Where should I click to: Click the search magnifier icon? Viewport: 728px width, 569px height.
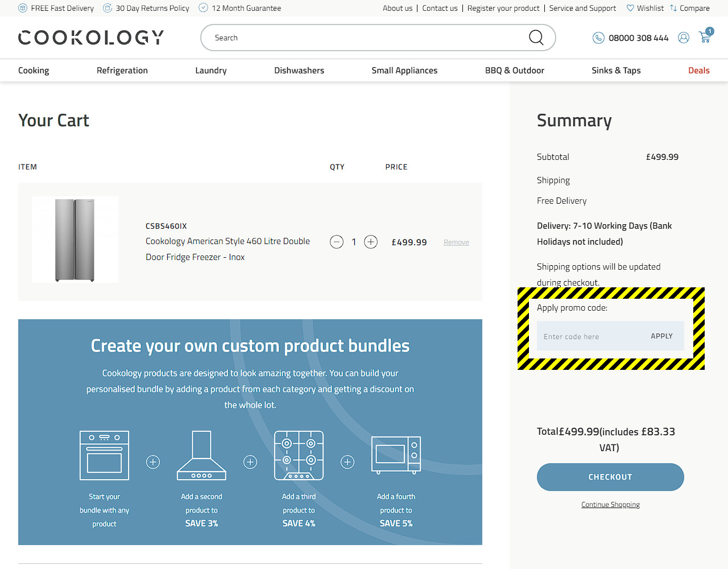coord(536,38)
